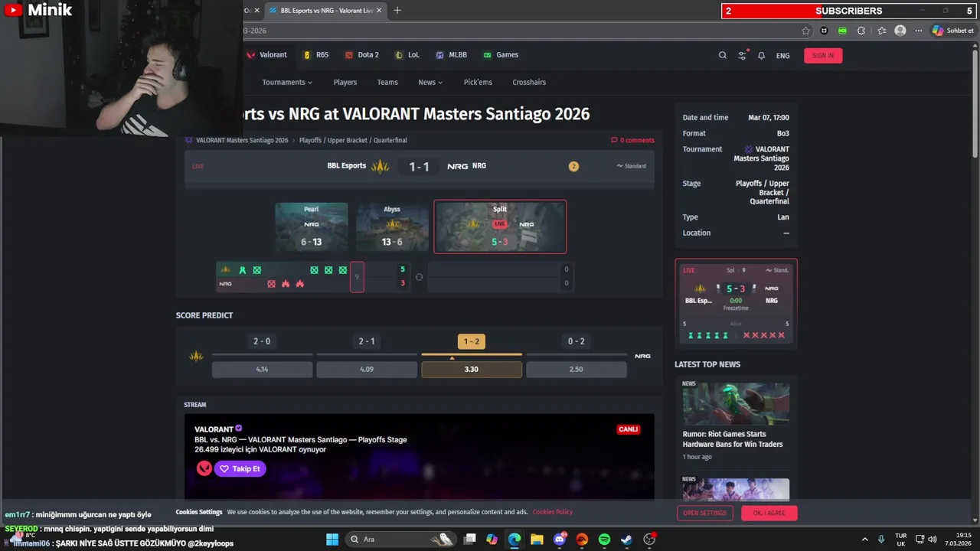Pick the 0 - 2 score prediction
980x551 pixels.
coord(577,341)
